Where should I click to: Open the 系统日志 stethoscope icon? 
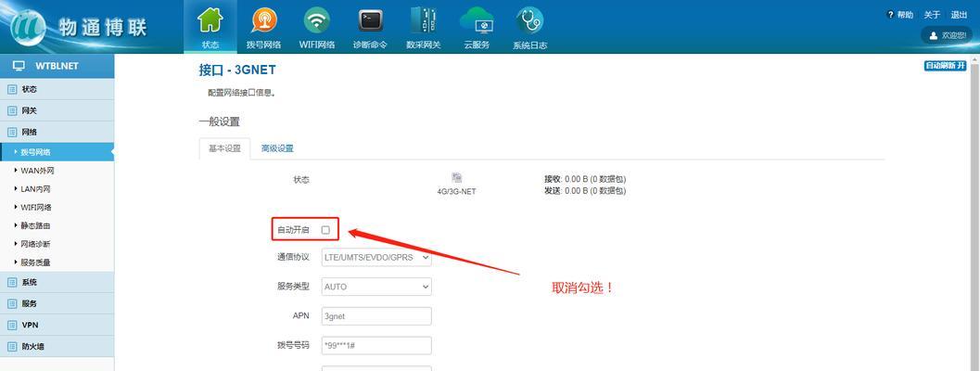[x=530, y=20]
